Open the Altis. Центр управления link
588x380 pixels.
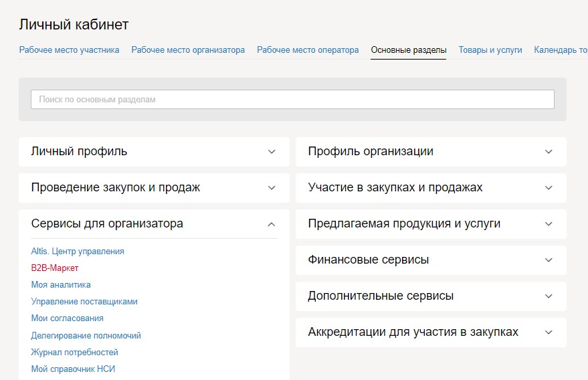[78, 252]
